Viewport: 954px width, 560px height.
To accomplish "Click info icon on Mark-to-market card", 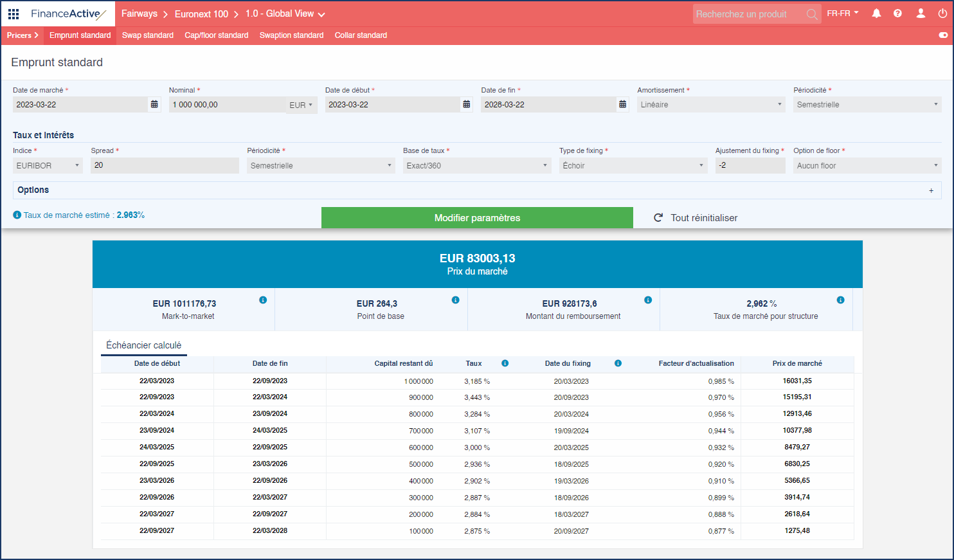I will click(263, 300).
